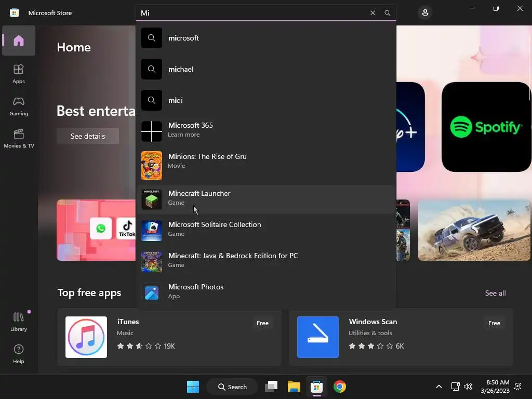The image size is (532, 399).
Task: Click the search magnifier icon in search box
Action: [x=387, y=13]
